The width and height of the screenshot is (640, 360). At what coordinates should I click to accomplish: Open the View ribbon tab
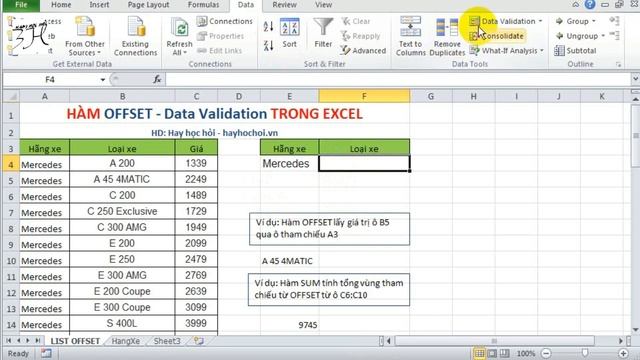(323, 5)
